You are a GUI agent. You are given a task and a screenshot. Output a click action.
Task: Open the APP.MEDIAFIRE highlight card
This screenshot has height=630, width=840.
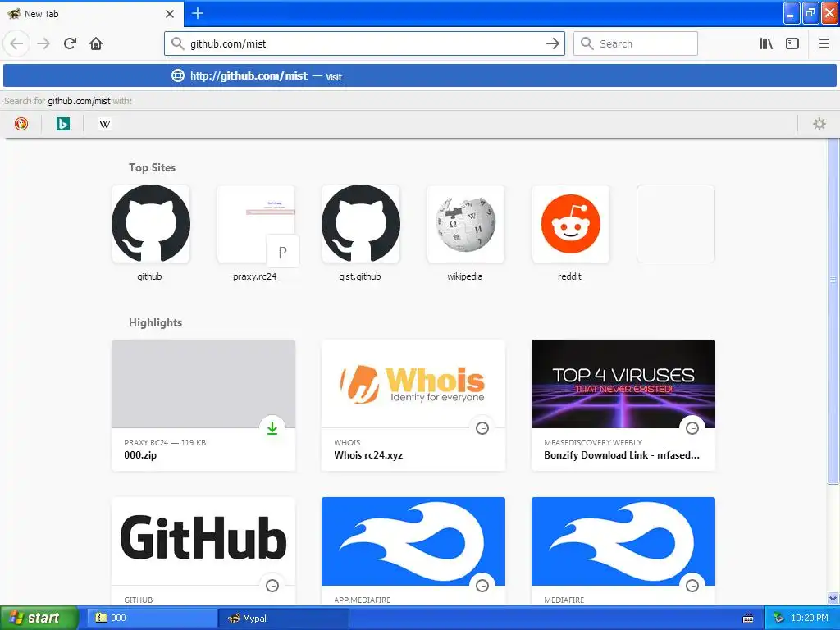413,551
